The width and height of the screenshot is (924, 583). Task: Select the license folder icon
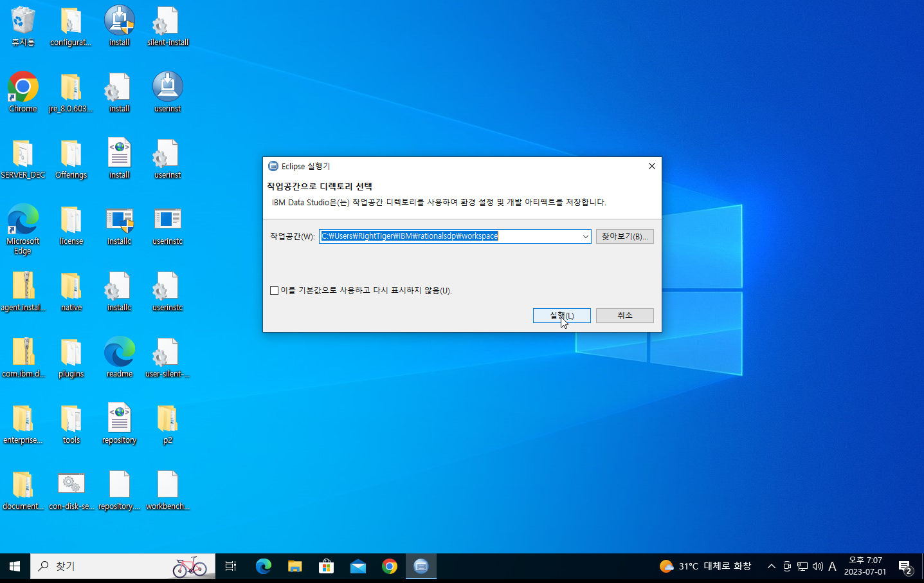point(71,225)
